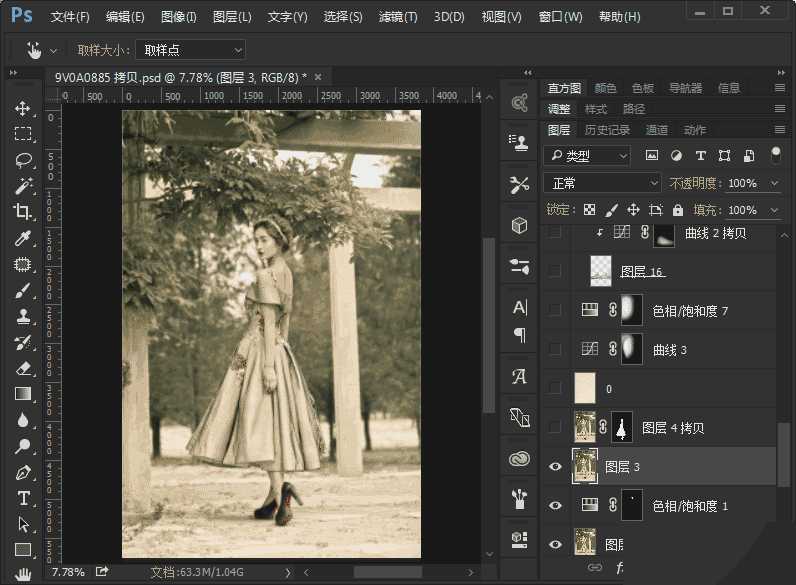Select the 曲线 3 layer by its name
The height and width of the screenshot is (585, 796).
pos(670,350)
